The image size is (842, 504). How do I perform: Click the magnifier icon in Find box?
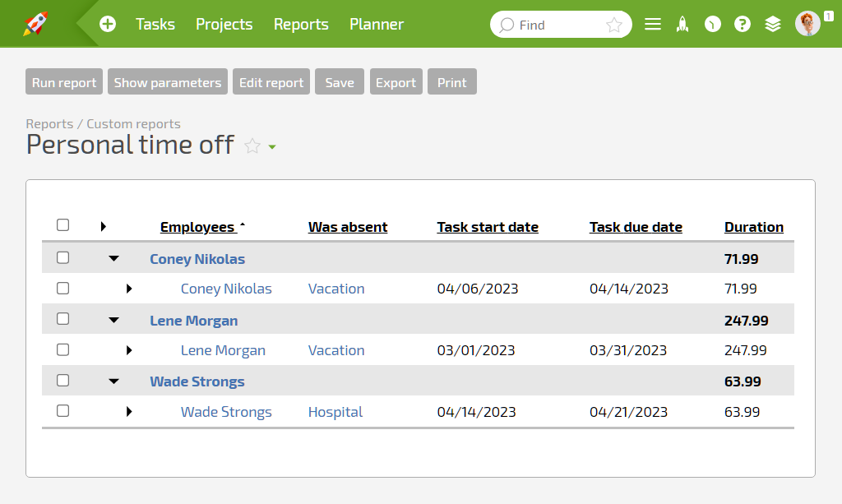click(x=507, y=25)
